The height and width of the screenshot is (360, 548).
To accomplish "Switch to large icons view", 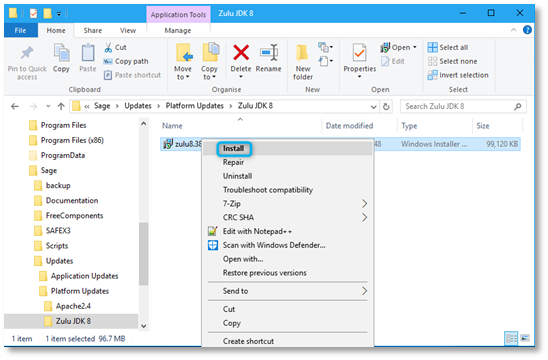I will [x=525, y=338].
